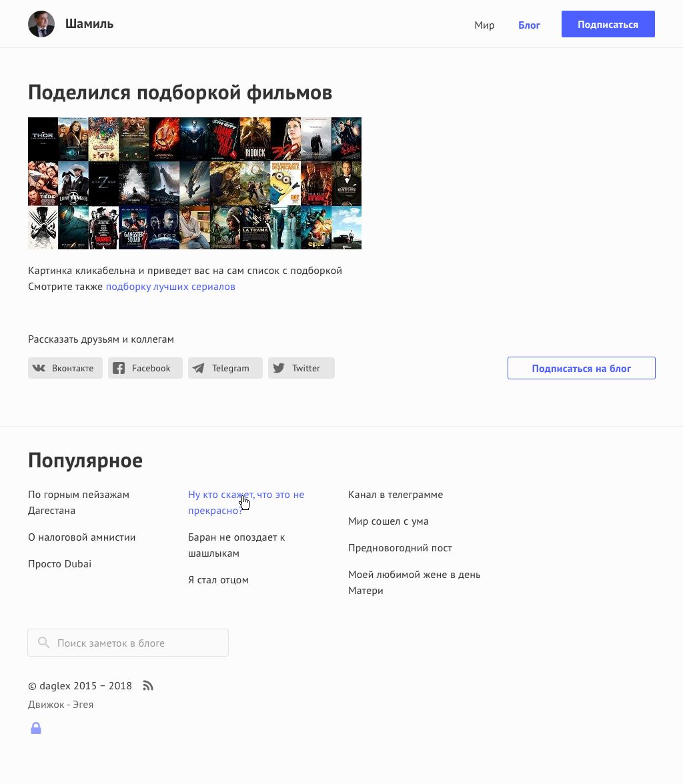Screen dimensions: 683x784
Task: Open post По горным пейзажам Дагестана
Action: point(79,503)
